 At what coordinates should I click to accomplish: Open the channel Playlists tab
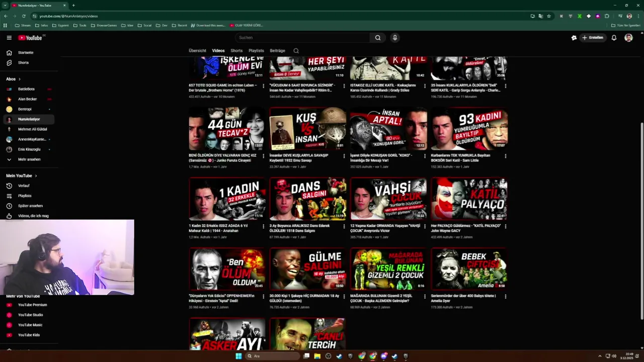click(256, 51)
